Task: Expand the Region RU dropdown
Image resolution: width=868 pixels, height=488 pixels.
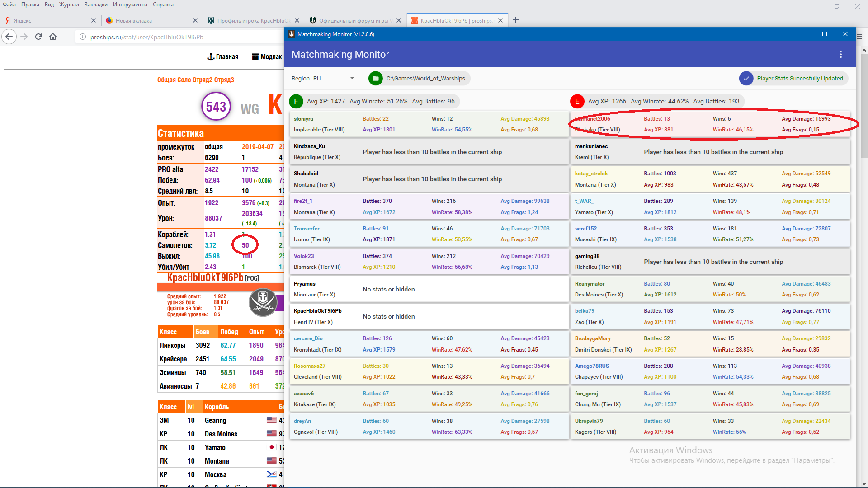Action: pos(334,79)
